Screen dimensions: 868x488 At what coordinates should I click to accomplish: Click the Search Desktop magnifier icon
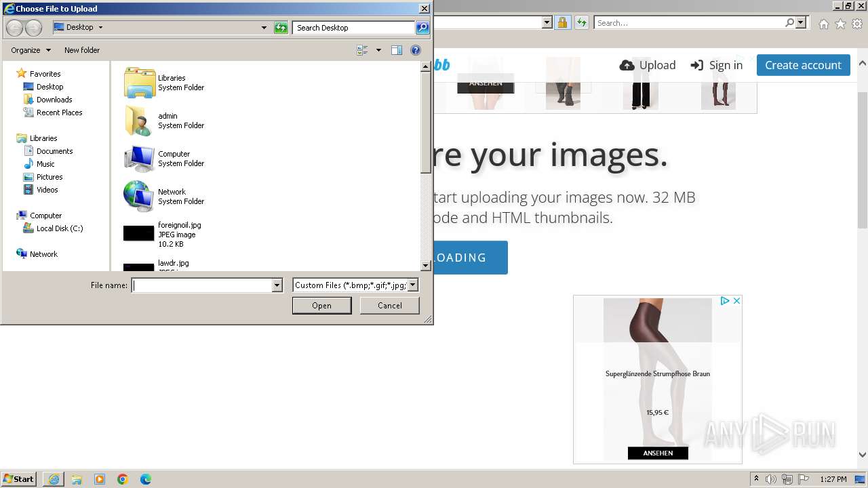[x=422, y=28]
